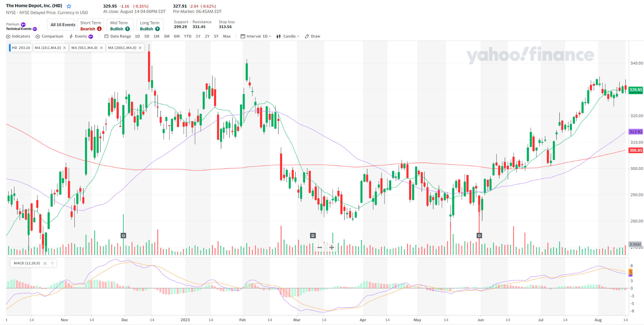The image size is (644, 325).
Task: Set chart range to 1Y
Action: (198, 36)
